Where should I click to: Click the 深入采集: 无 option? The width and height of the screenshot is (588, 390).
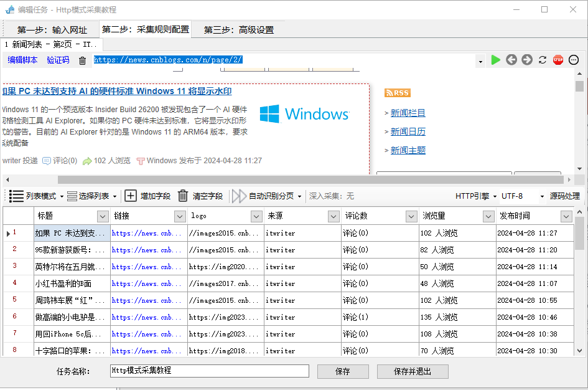[332, 196]
